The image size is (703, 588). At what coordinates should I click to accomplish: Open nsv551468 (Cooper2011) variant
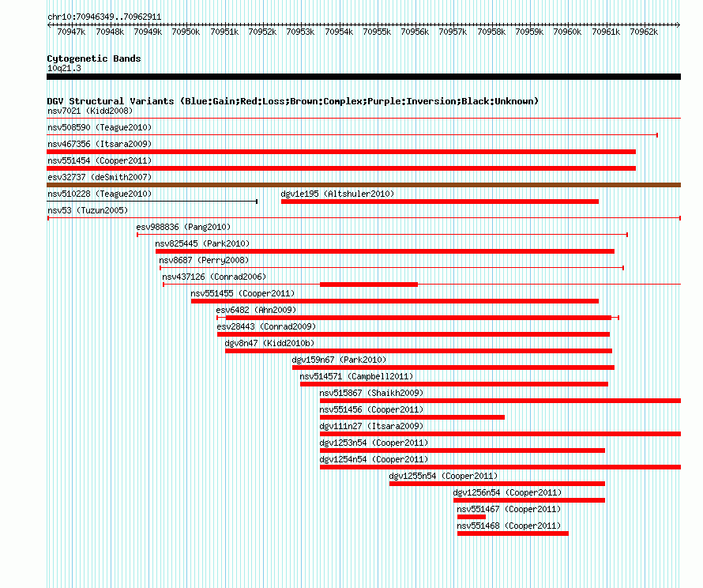pos(509,526)
